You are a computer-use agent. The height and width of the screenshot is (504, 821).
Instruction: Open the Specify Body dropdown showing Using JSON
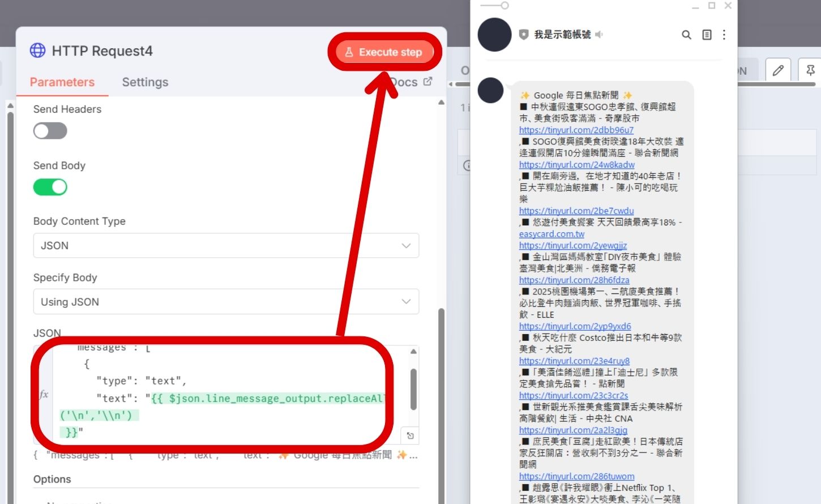pos(226,302)
